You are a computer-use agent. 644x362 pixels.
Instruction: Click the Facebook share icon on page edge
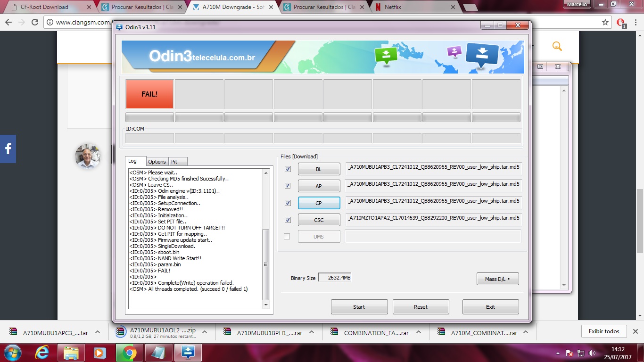[8, 149]
